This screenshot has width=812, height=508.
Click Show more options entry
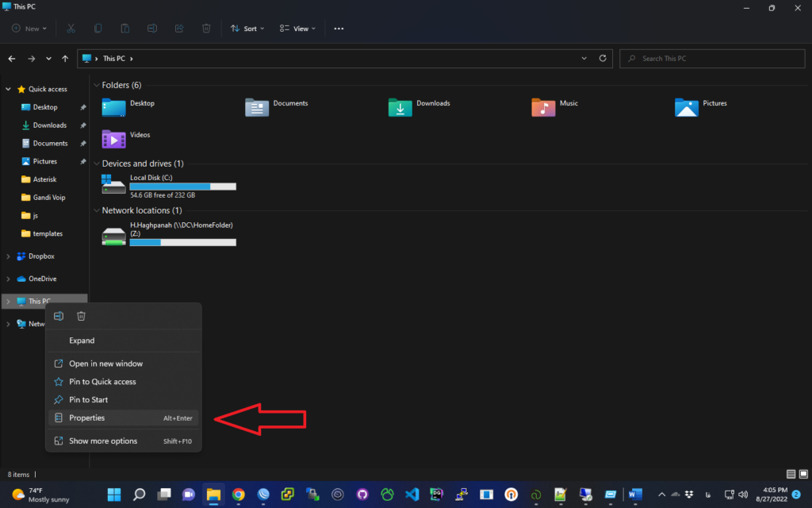[x=103, y=441]
